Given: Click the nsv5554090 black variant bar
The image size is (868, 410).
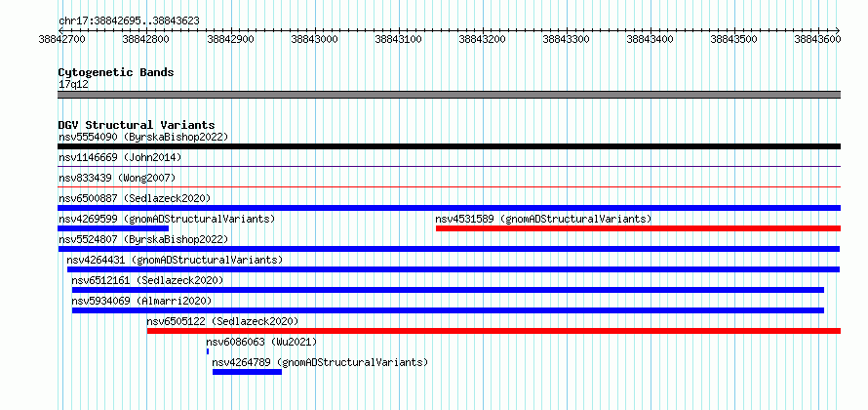Looking at the screenshot, I should click(x=449, y=146).
